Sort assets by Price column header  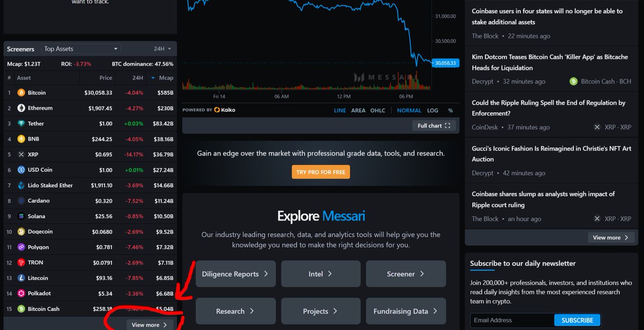click(106, 78)
